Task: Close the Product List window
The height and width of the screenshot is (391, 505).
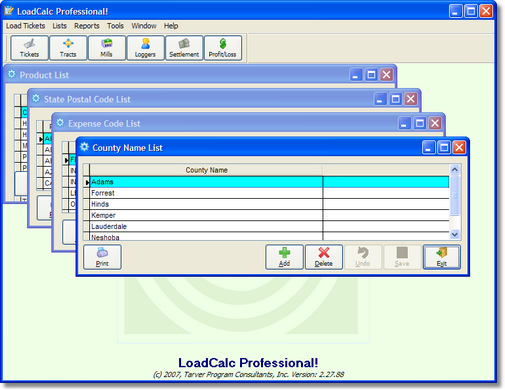Action: (386, 75)
